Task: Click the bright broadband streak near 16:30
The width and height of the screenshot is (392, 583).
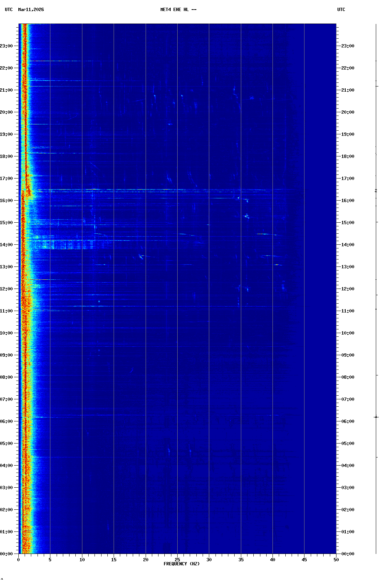Action: pos(147,190)
